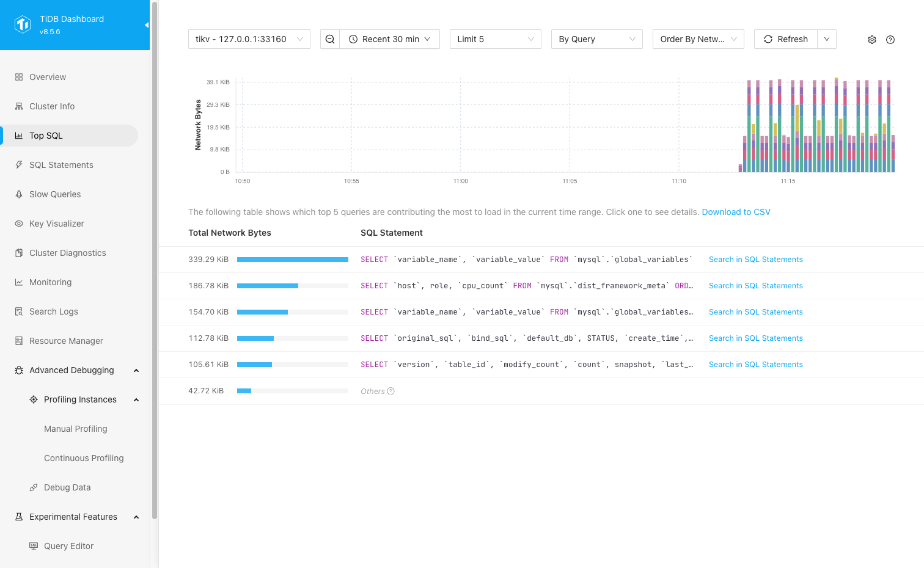Screen dimensions: 924x568
Task: Open Key Visualizer from sidebar
Action: point(56,224)
